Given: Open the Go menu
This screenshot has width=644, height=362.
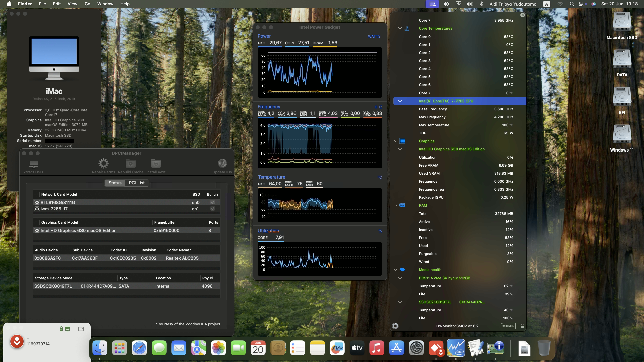Looking at the screenshot, I should click(87, 4).
